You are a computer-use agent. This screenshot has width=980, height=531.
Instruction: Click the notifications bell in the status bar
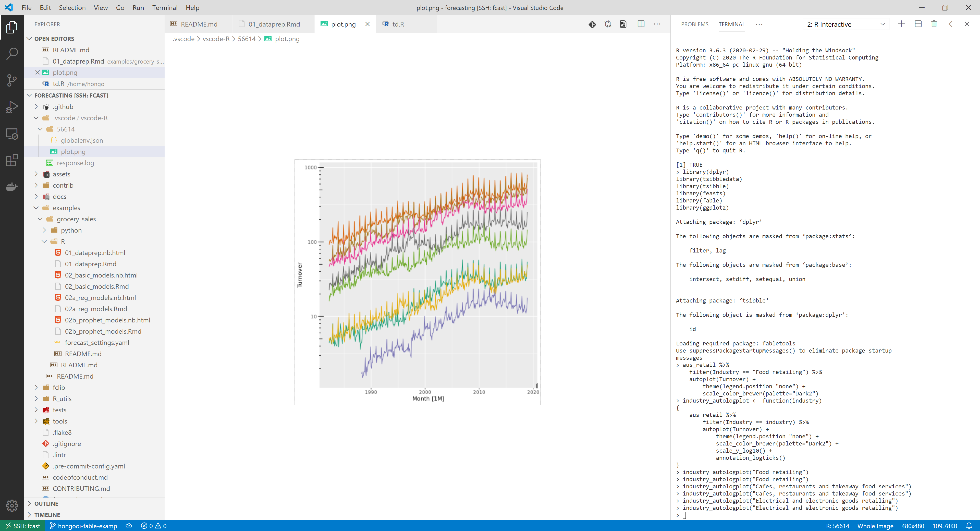pyautogui.click(x=972, y=526)
